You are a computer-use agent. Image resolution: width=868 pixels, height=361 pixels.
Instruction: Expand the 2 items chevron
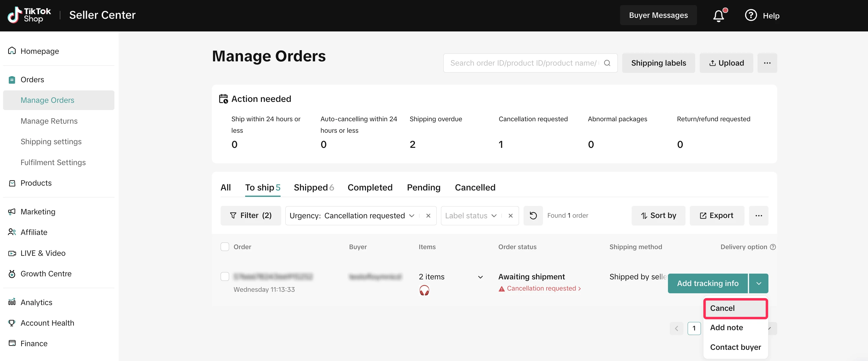480,277
